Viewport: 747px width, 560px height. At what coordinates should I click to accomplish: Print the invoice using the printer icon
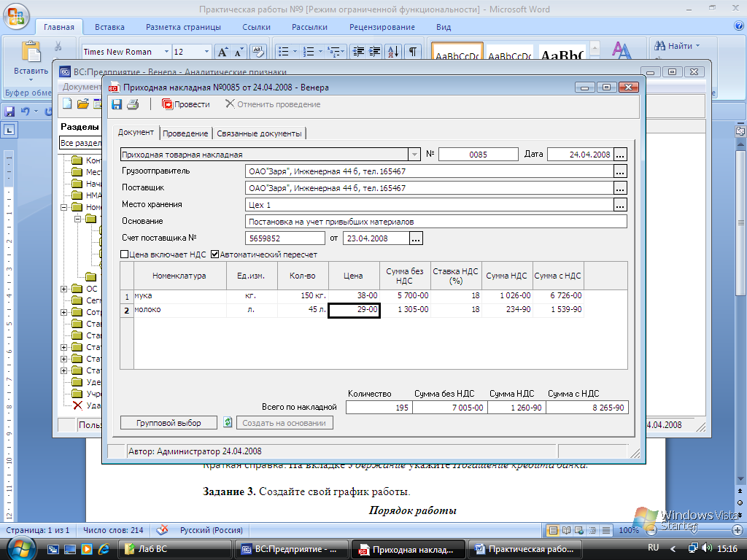pos(133,104)
